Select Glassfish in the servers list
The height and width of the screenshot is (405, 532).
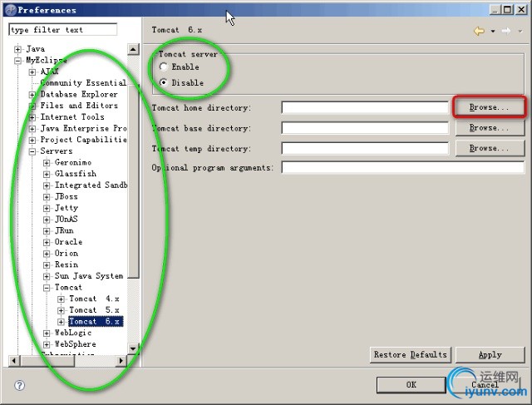pos(76,174)
